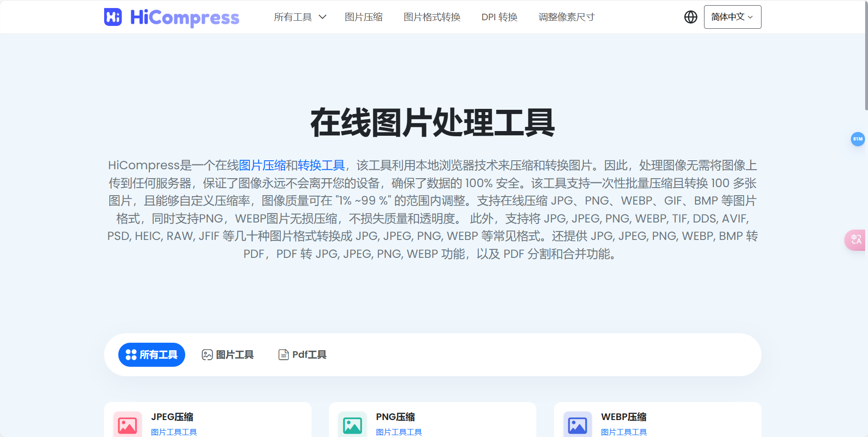Click the 转换工具 hyperlink in description

click(x=321, y=165)
